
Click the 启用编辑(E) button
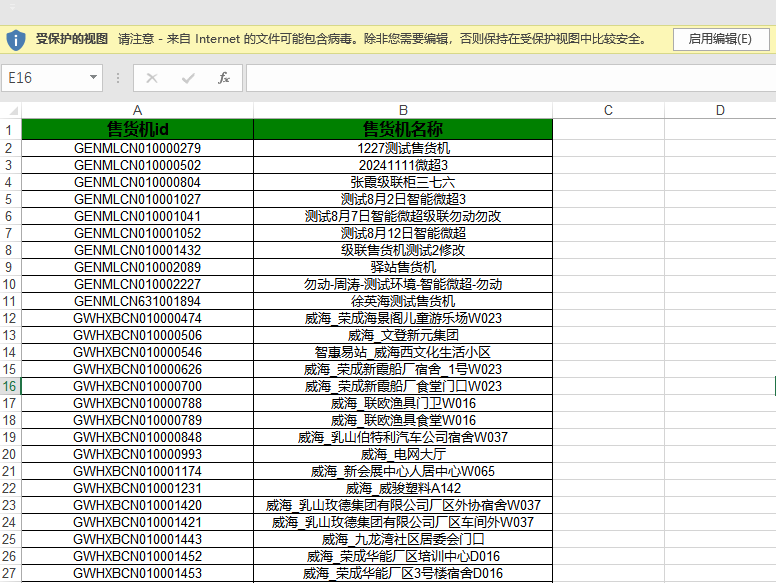[720, 39]
